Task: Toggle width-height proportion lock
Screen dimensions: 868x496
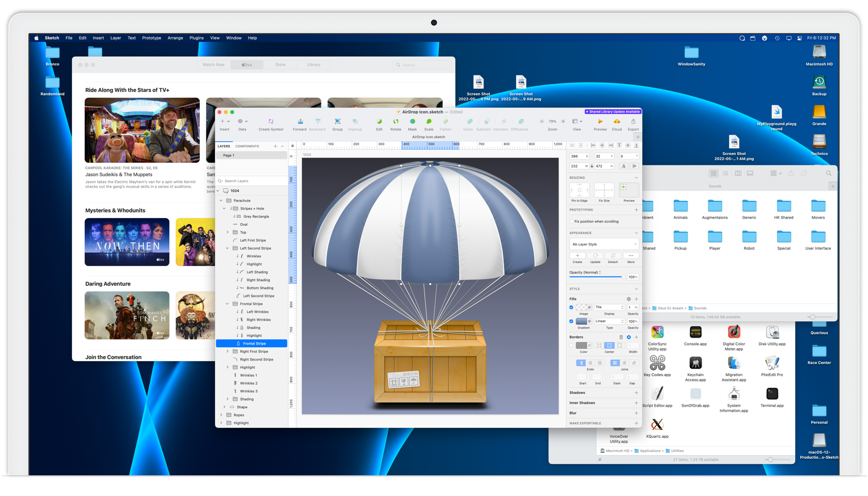Action: [592, 166]
